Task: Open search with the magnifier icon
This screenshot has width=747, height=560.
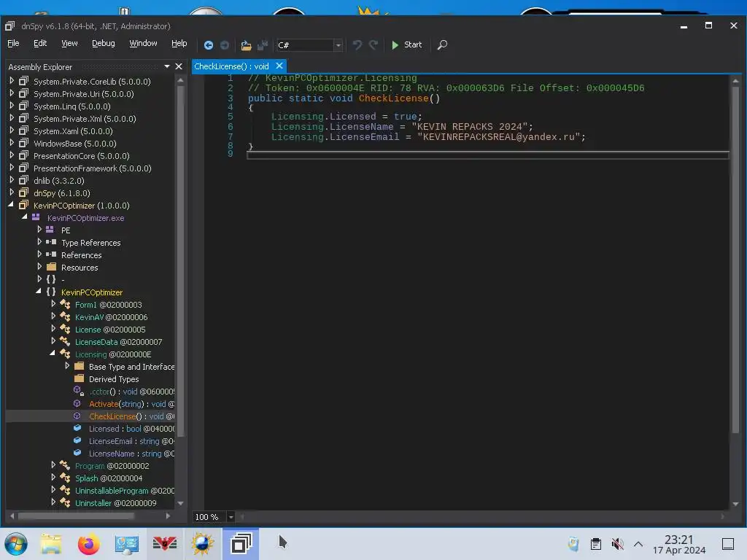Action: [x=442, y=44]
